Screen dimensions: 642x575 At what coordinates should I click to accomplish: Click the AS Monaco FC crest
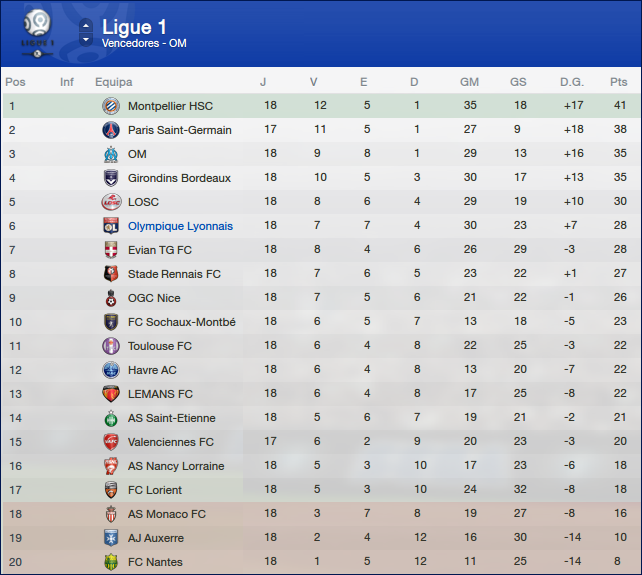(110, 514)
